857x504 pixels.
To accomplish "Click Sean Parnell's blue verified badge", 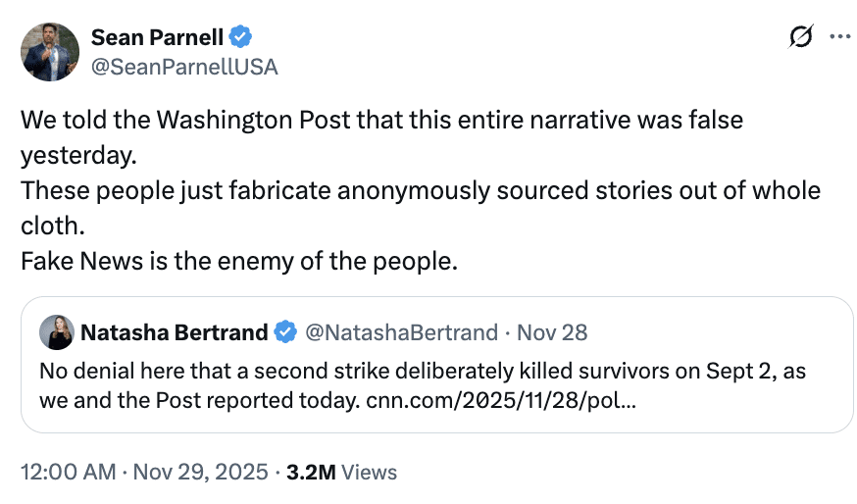I will [241, 37].
